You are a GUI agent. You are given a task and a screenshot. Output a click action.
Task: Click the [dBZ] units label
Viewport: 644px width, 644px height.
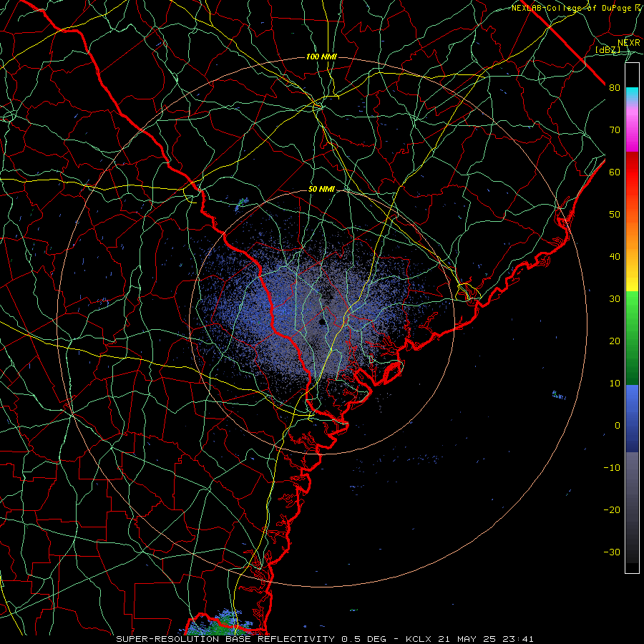[x=608, y=50]
